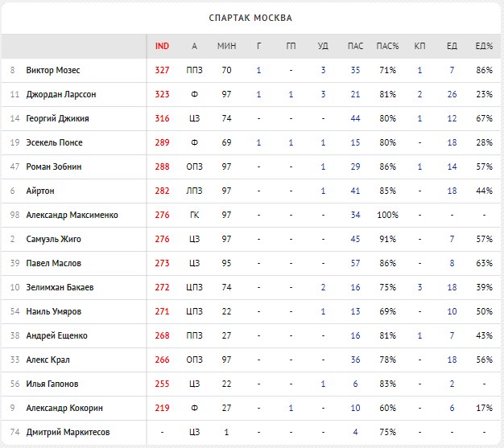The image size is (504, 448).
Task: Click the ЕД column header
Action: click(452, 46)
